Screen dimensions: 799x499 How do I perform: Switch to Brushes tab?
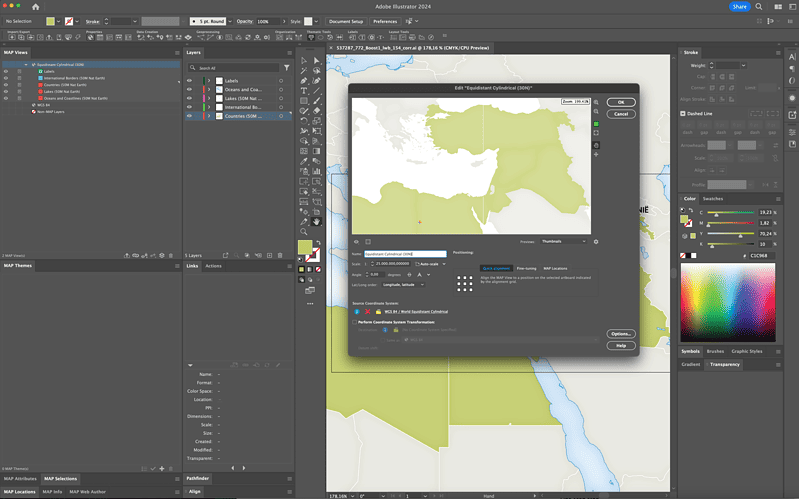715,351
